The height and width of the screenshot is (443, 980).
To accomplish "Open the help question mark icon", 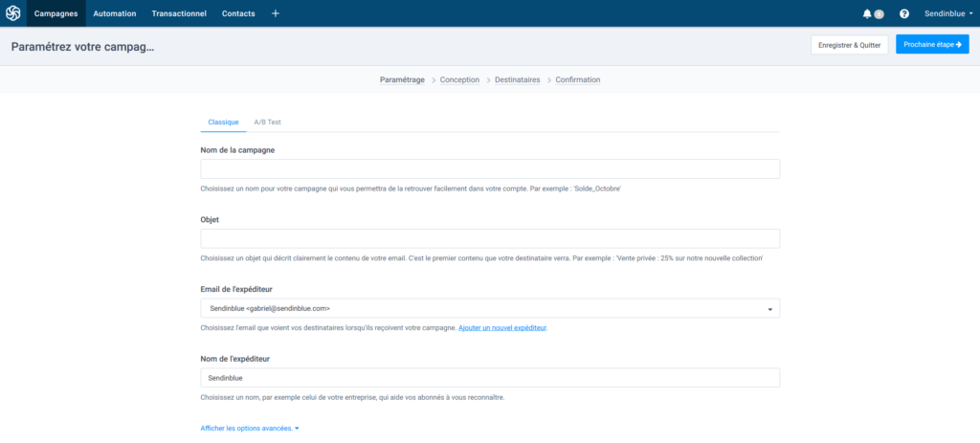I will click(903, 13).
